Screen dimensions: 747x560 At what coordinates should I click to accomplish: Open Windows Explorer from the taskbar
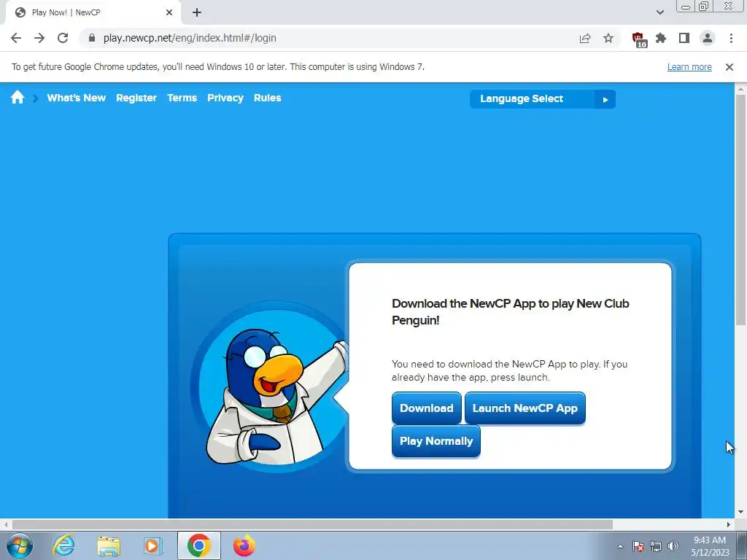[109, 545]
